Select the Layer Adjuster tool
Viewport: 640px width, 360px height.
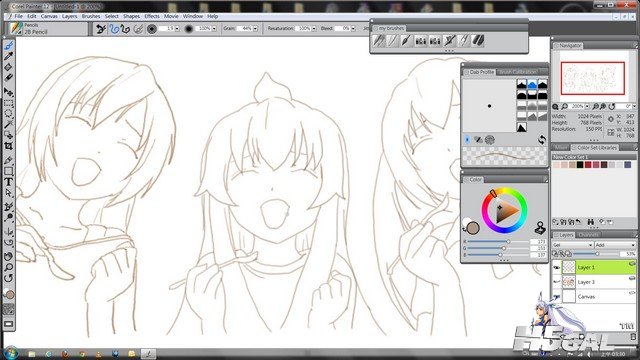click(9, 92)
